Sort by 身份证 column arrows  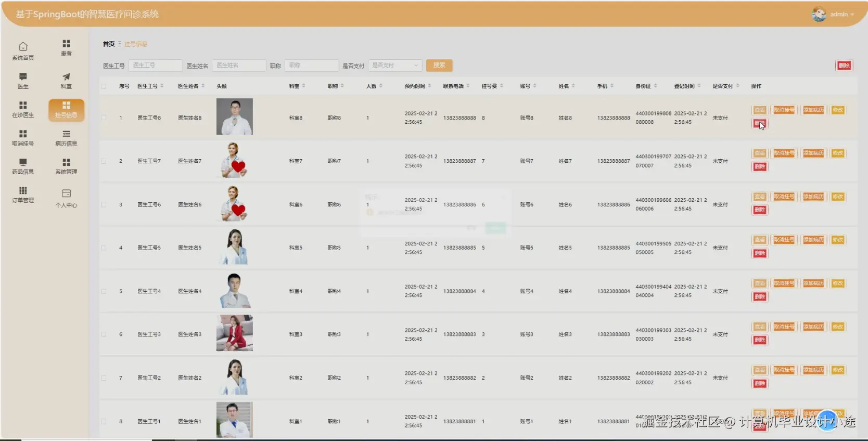pyautogui.click(x=655, y=86)
